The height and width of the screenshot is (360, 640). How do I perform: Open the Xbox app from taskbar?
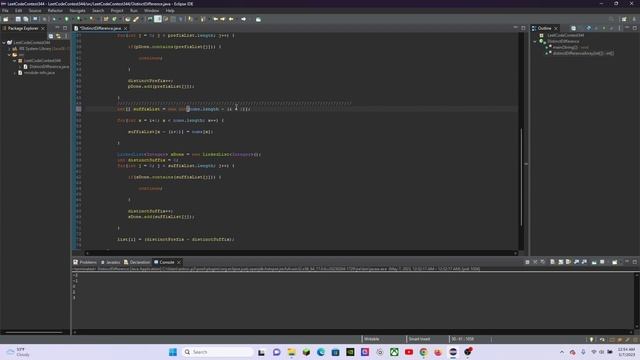[x=394, y=352]
